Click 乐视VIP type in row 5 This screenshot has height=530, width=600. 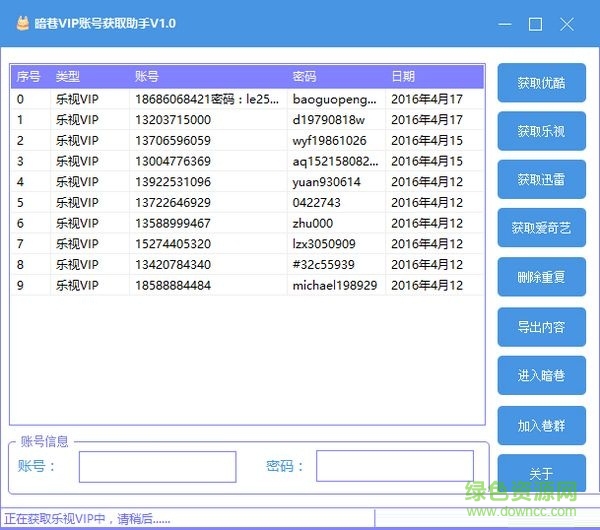tap(77, 202)
